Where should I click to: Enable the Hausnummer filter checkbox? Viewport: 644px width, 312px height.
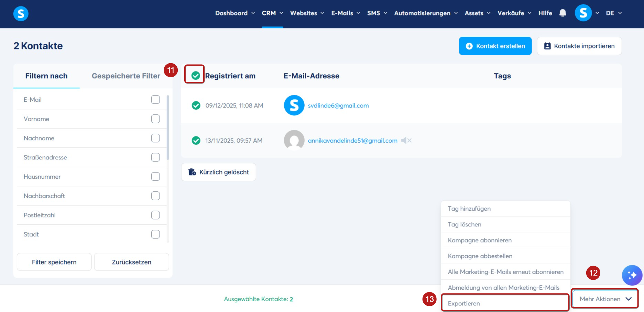tap(155, 177)
